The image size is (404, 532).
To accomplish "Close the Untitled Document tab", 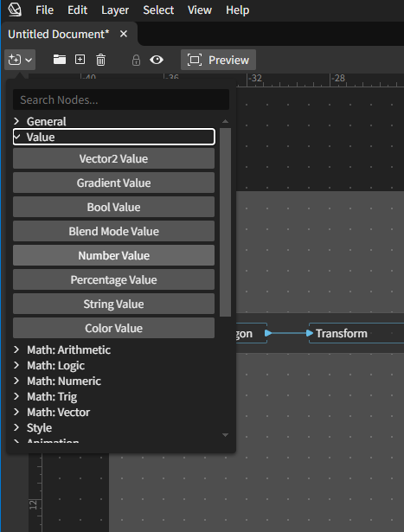I will [x=124, y=34].
